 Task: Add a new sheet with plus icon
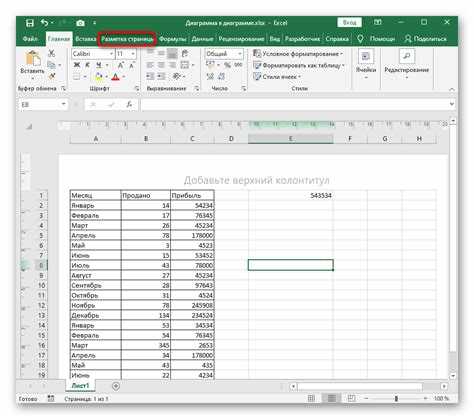click(x=116, y=386)
